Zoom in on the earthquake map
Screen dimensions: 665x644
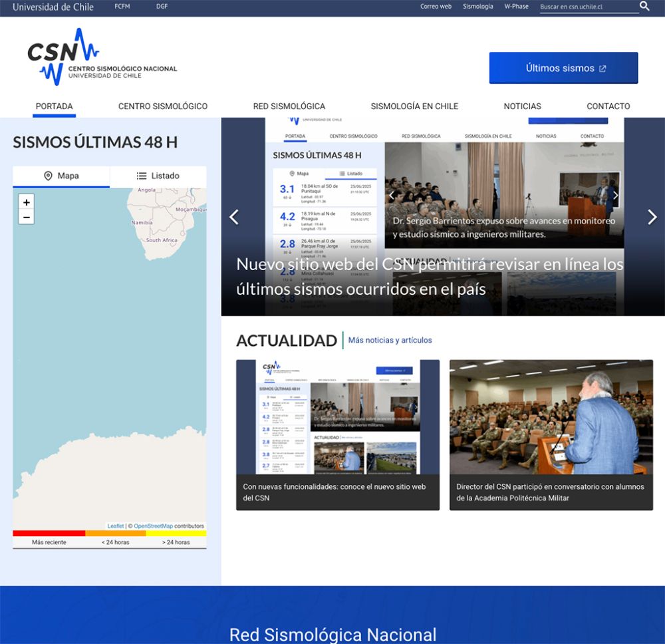[27, 202]
